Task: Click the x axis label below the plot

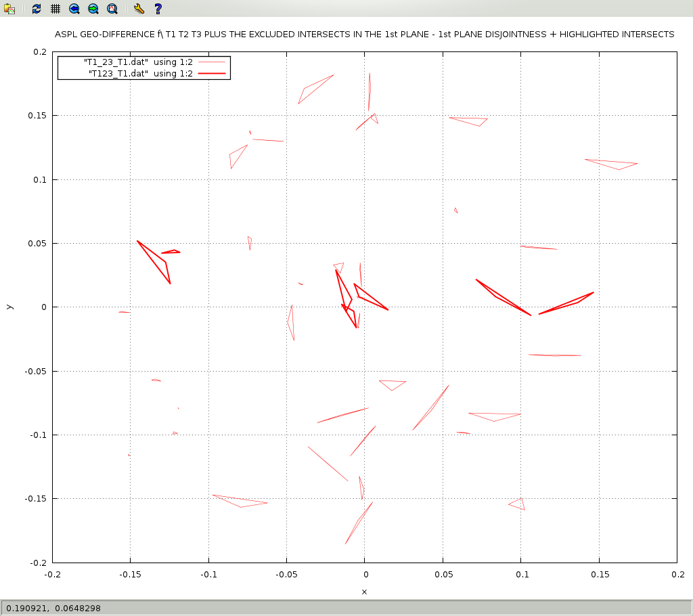Action: click(364, 592)
